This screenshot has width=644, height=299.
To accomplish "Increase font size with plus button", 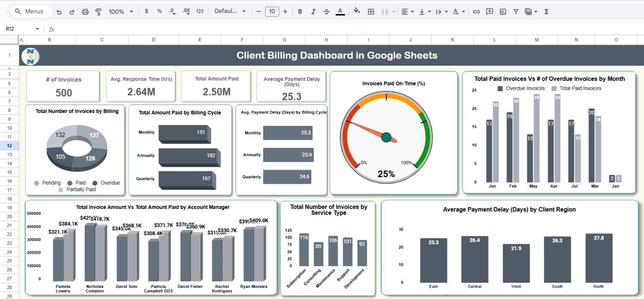I will 285,12.
